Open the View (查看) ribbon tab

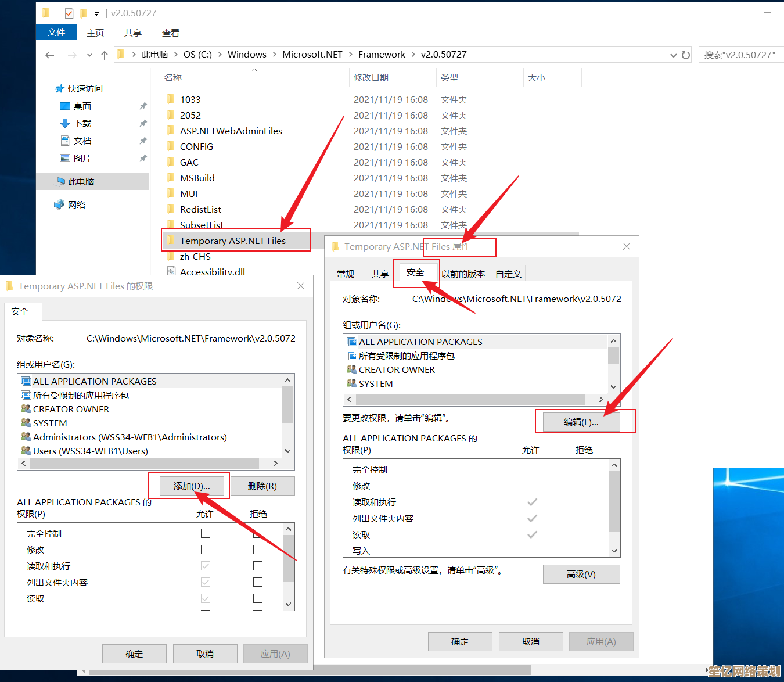(x=170, y=33)
